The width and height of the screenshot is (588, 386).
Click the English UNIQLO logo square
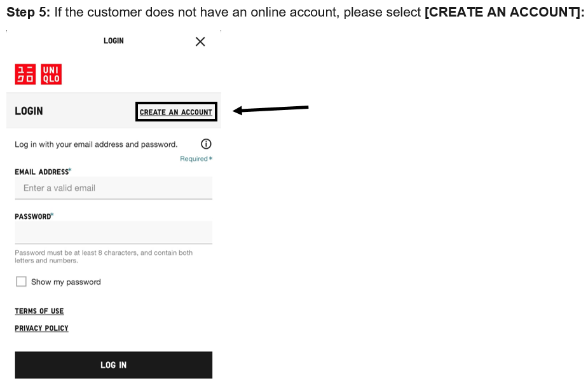pyautogui.click(x=51, y=74)
